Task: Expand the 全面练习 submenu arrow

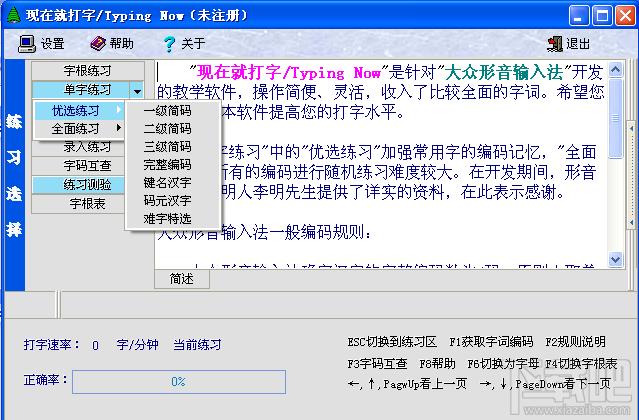Action: tap(119, 128)
